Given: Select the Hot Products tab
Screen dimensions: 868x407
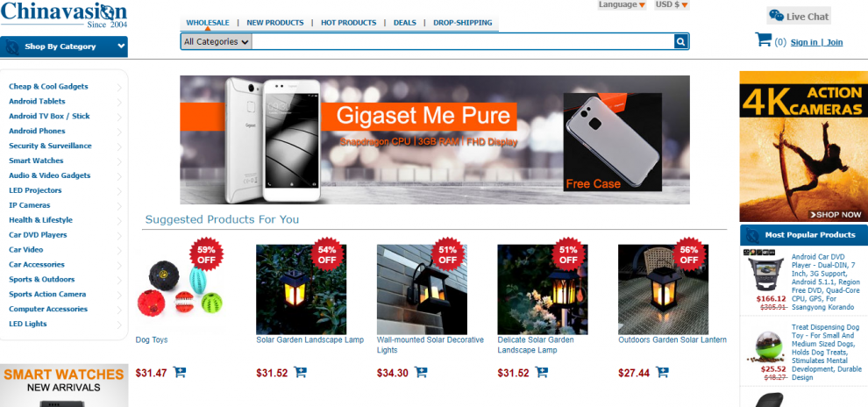Looking at the screenshot, I should [348, 23].
